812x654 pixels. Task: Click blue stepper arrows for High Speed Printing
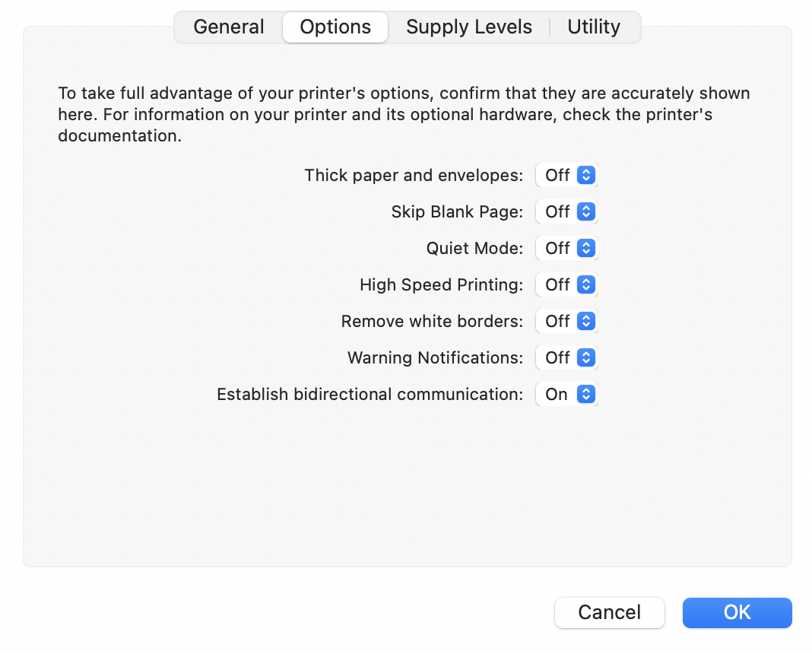[x=585, y=284]
